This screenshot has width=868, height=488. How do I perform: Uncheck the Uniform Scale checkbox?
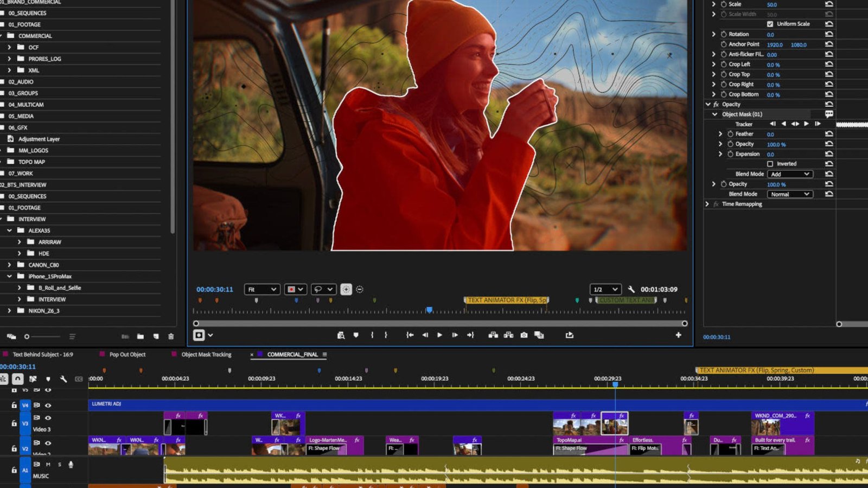tap(770, 24)
